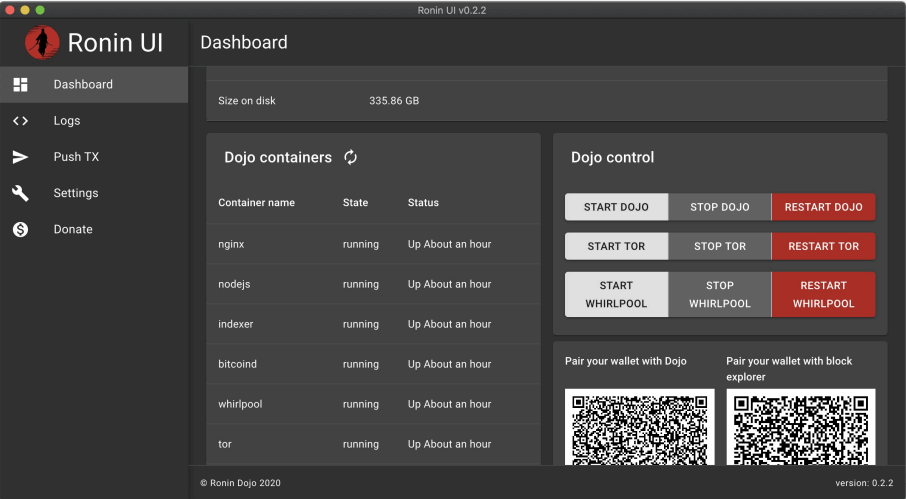Image resolution: width=906 pixels, height=499 pixels.
Task: Click the red Restart Tor button
Action: pyautogui.click(x=823, y=246)
